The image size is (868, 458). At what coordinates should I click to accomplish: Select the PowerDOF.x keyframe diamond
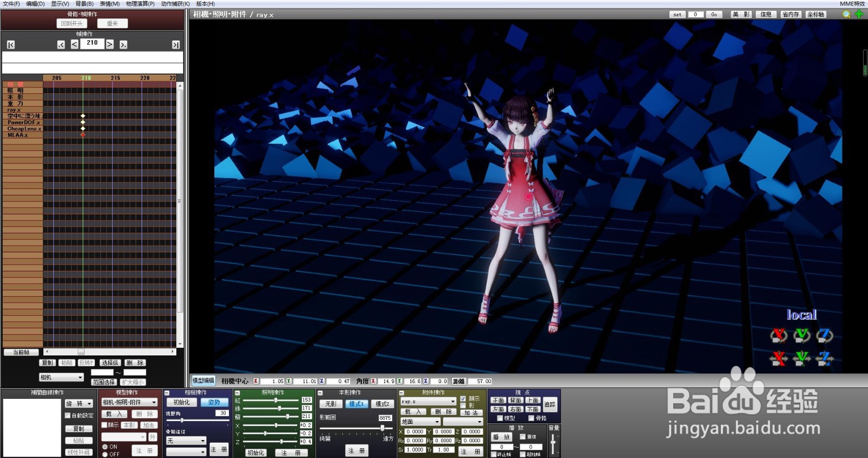point(83,122)
